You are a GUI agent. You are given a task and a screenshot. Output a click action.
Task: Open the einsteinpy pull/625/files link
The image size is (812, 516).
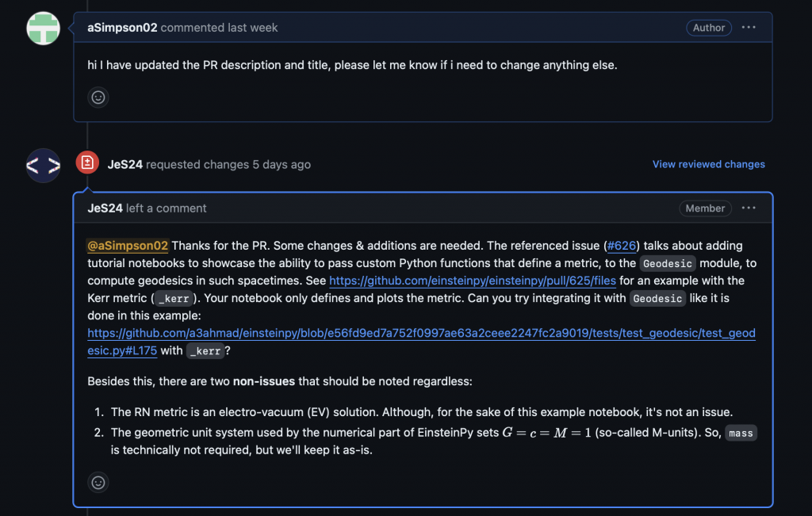(473, 281)
